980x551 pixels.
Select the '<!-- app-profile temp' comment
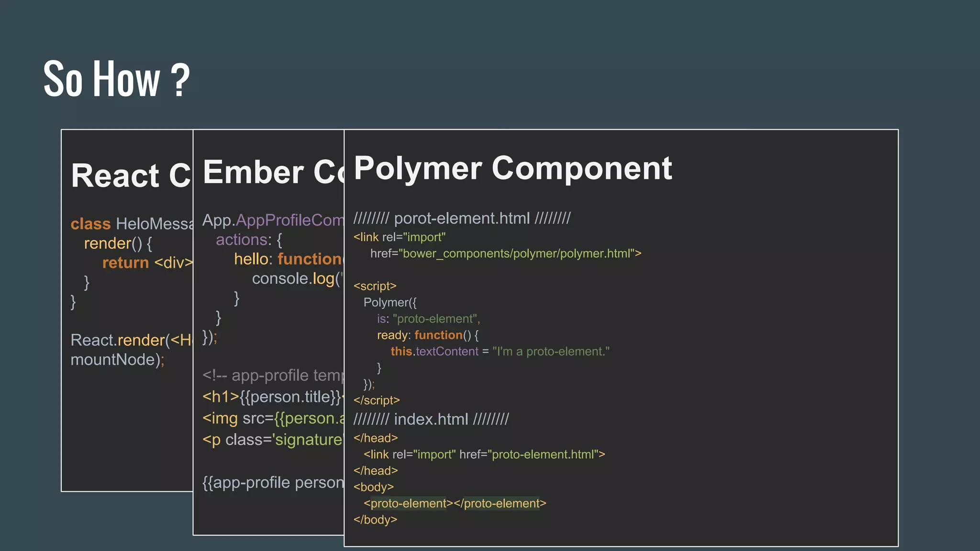[273, 376]
